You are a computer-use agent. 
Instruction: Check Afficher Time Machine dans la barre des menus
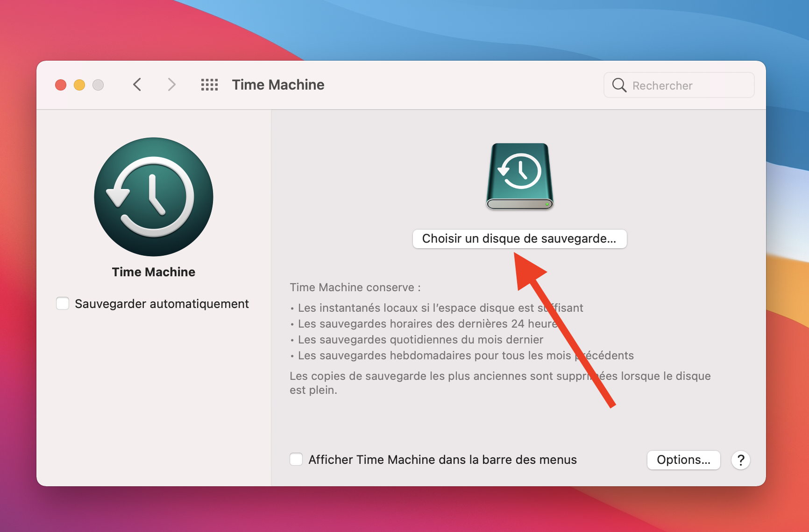tap(296, 460)
